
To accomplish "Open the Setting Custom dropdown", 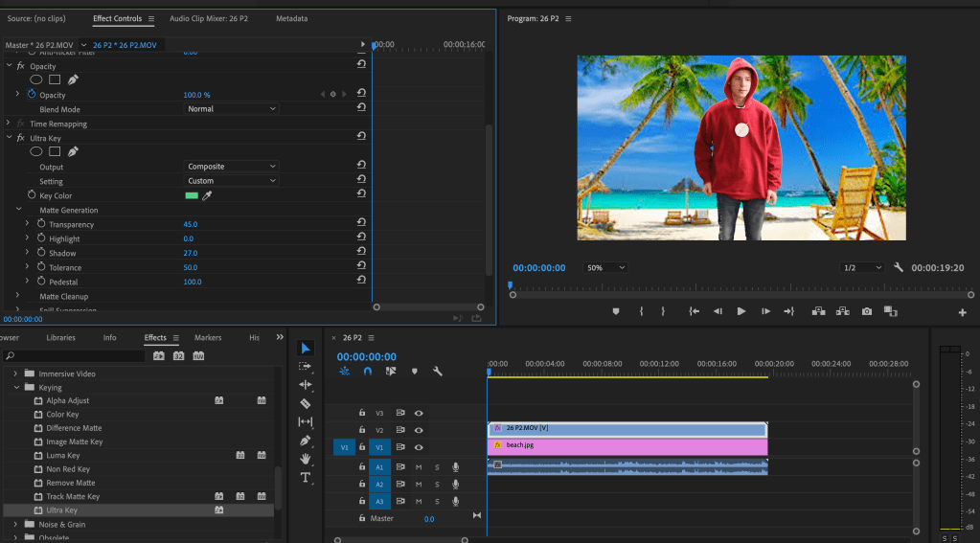I will (231, 181).
